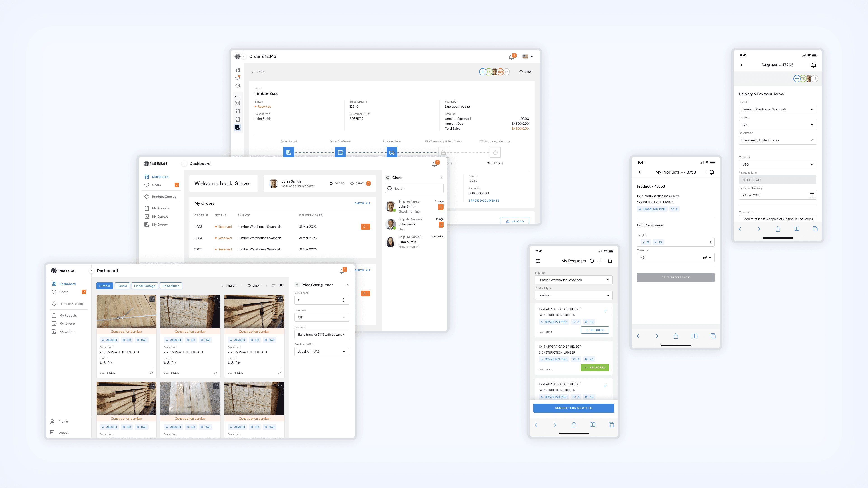Toggle the Lumber category chip on the dashboard
The height and width of the screenshot is (488, 868).
point(104,286)
